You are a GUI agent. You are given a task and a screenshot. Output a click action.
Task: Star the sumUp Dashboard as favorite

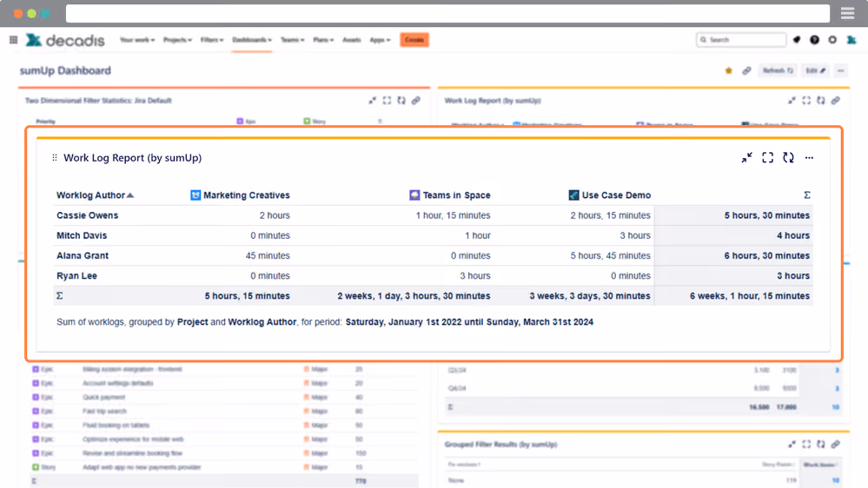point(728,71)
